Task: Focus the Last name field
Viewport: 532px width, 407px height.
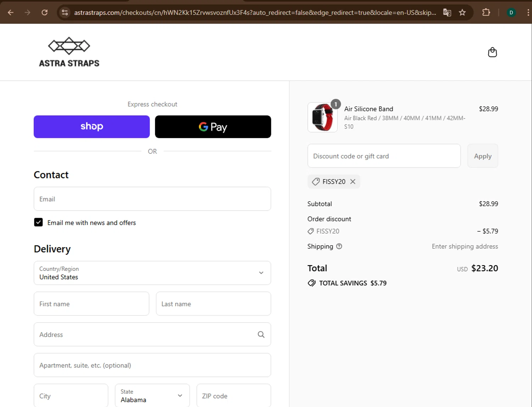Action: tap(213, 304)
